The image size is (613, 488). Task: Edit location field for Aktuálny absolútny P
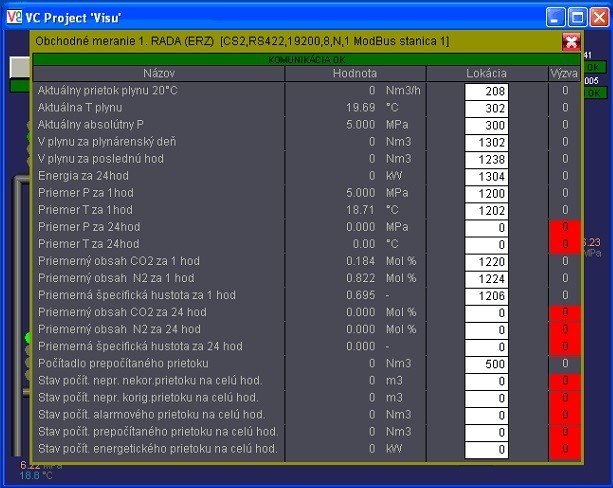click(486, 126)
